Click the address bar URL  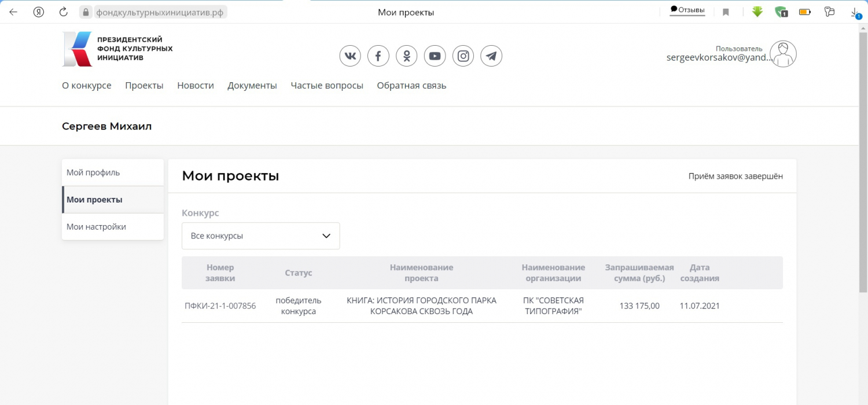coord(160,12)
